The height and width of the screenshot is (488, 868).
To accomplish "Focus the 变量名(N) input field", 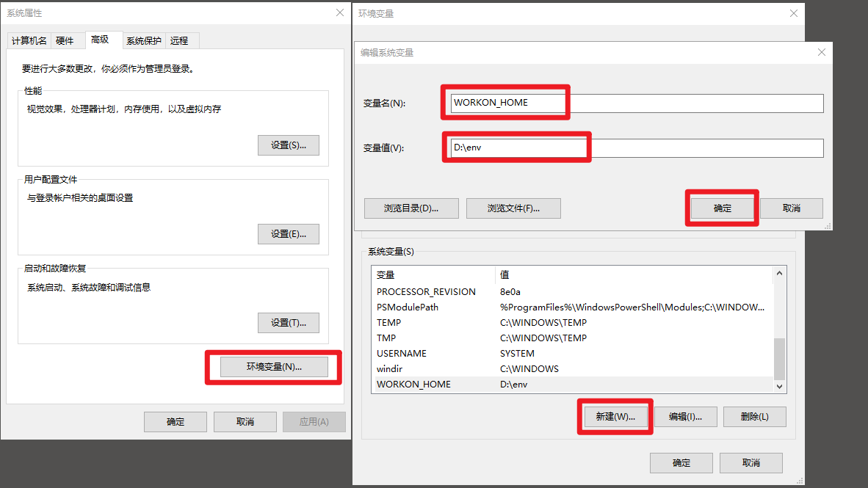I will (637, 103).
